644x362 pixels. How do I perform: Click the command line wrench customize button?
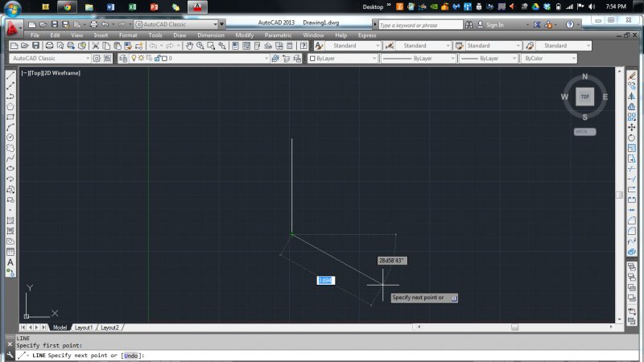point(10,356)
